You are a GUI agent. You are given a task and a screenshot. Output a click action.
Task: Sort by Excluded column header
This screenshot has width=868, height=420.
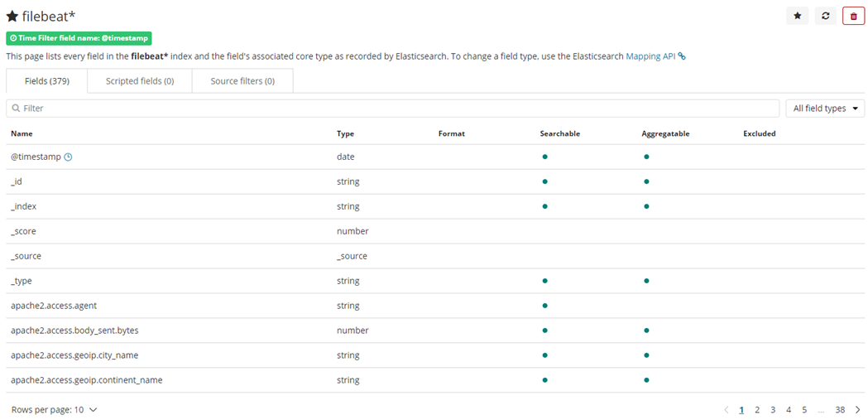(x=760, y=133)
